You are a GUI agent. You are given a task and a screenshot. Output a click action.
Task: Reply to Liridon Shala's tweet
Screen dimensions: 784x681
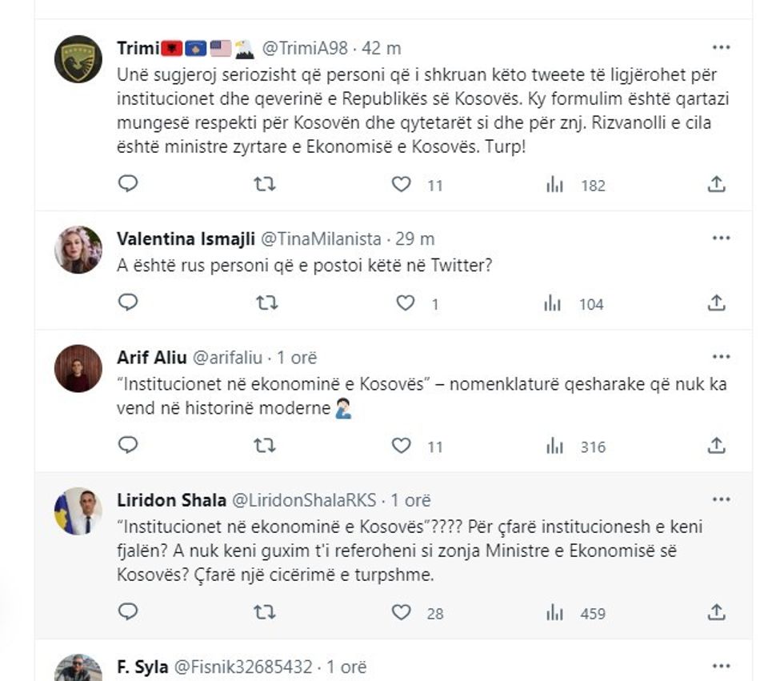[x=128, y=612]
